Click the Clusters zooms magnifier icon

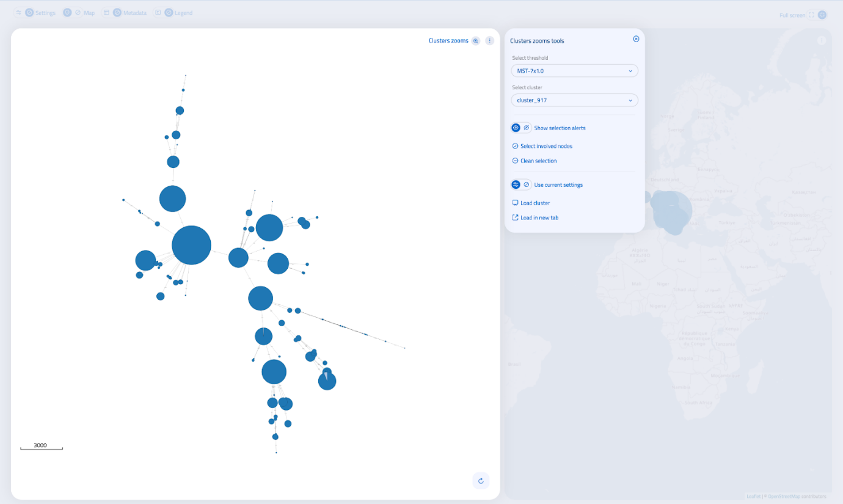coord(476,41)
